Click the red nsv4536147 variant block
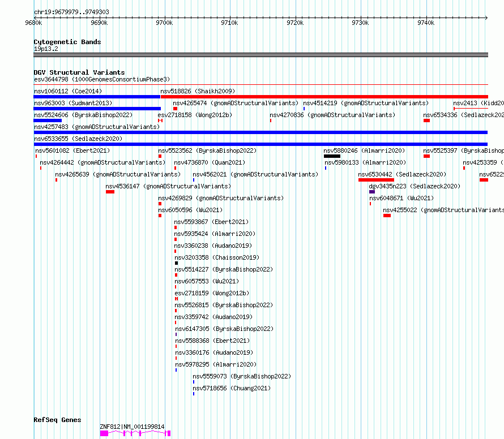Screen dimensions: 504x439 (110, 192)
